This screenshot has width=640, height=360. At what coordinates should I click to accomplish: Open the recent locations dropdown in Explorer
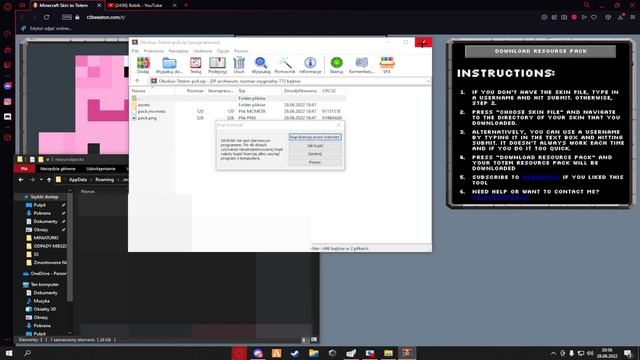point(41,180)
